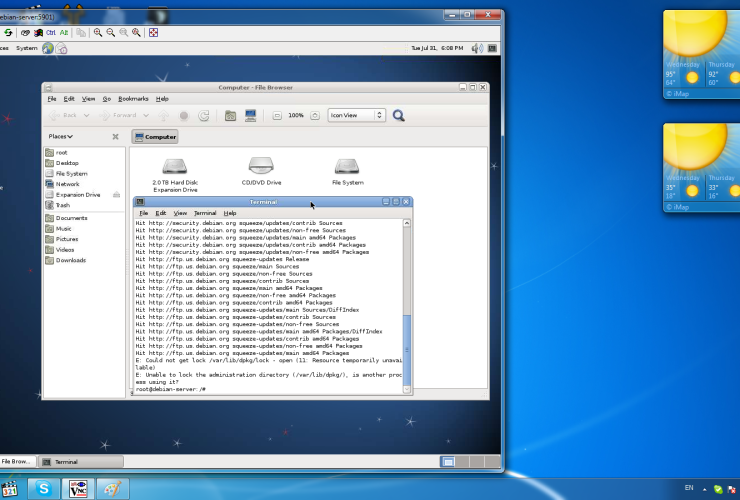Open the Terminal menu in Terminal window
The height and width of the screenshot is (500, 740).
[x=205, y=213]
